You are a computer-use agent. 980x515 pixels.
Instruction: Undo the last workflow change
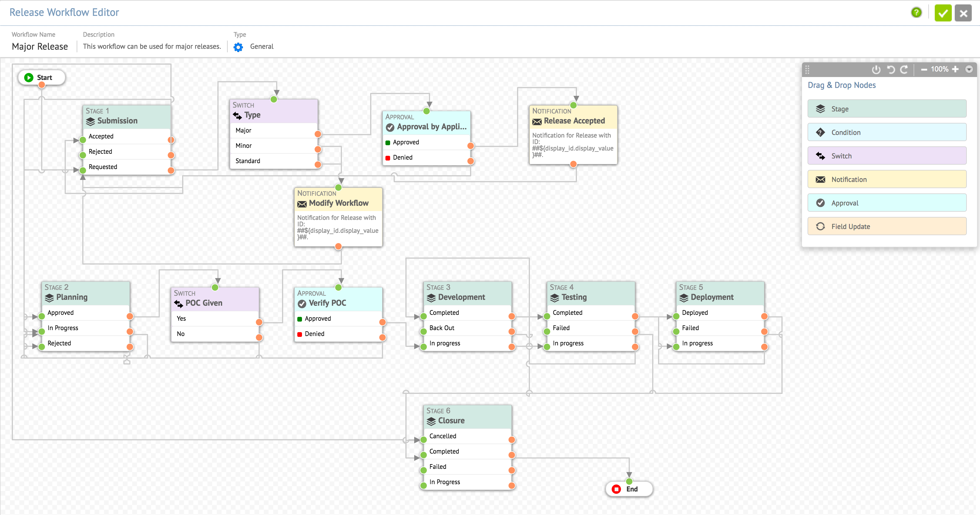(x=891, y=70)
